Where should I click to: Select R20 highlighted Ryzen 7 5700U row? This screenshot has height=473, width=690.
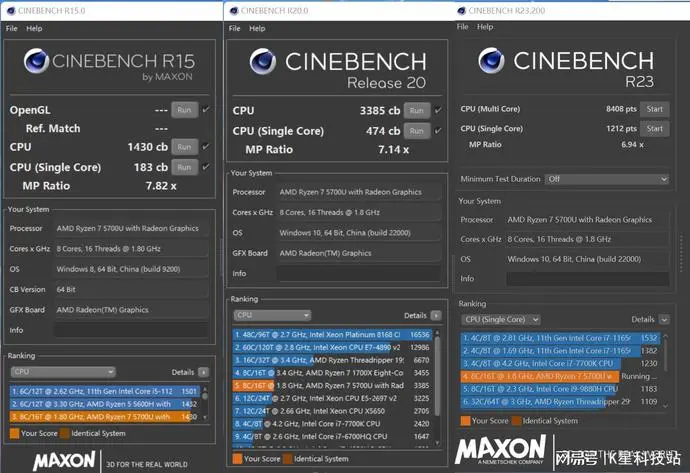pos(332,386)
